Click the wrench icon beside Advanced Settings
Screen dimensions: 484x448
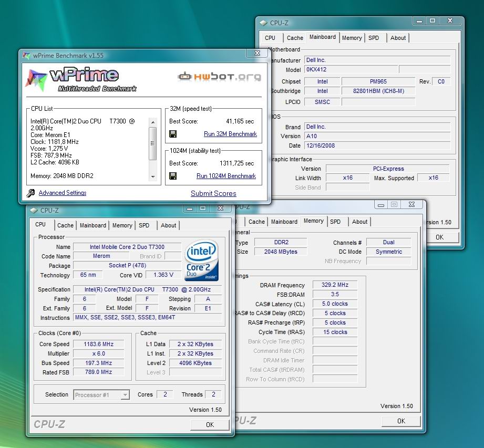pyautogui.click(x=30, y=193)
